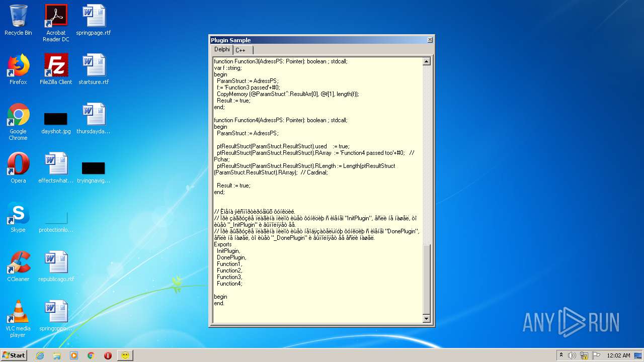Click the volume speaker tray icon
The image size is (644, 362).
click(572, 355)
